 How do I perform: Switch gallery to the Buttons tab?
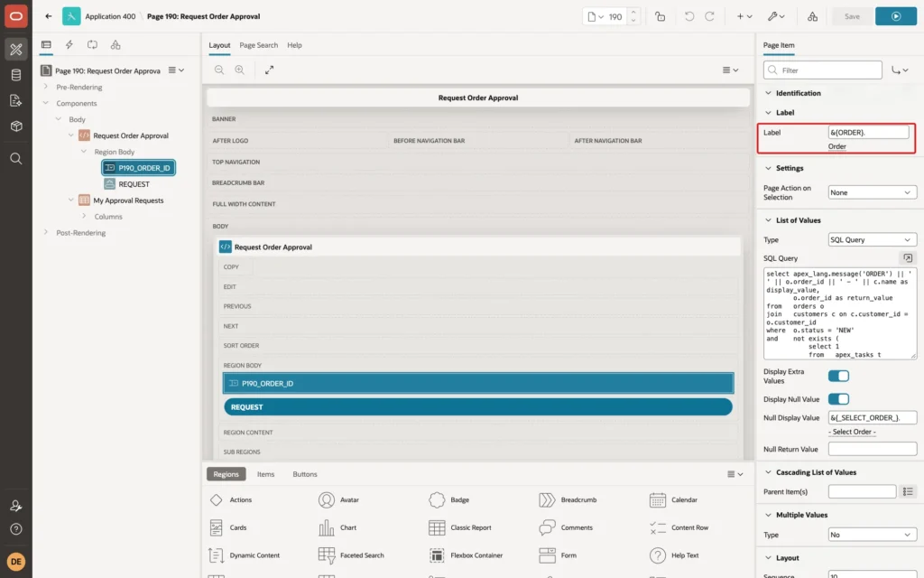pyautogui.click(x=305, y=474)
